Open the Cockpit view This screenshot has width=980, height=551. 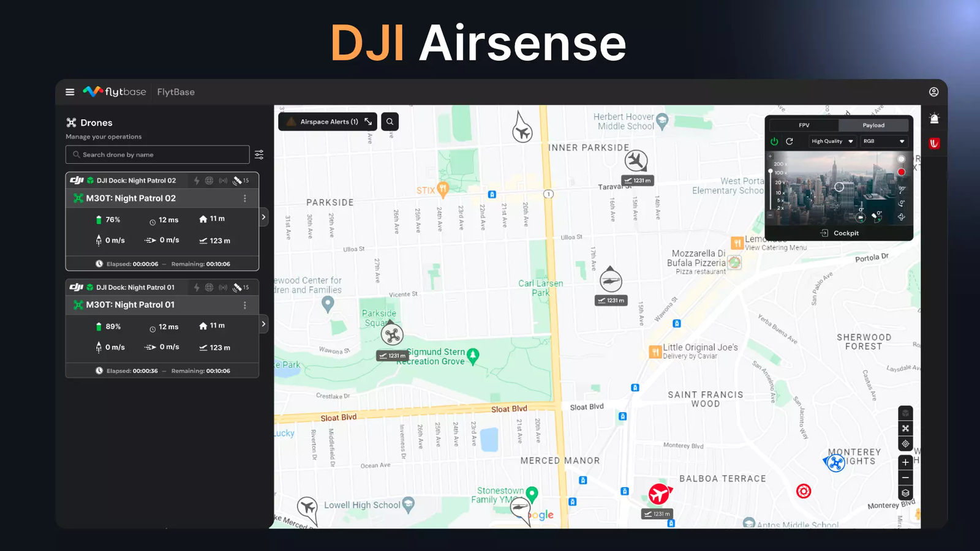[839, 233]
